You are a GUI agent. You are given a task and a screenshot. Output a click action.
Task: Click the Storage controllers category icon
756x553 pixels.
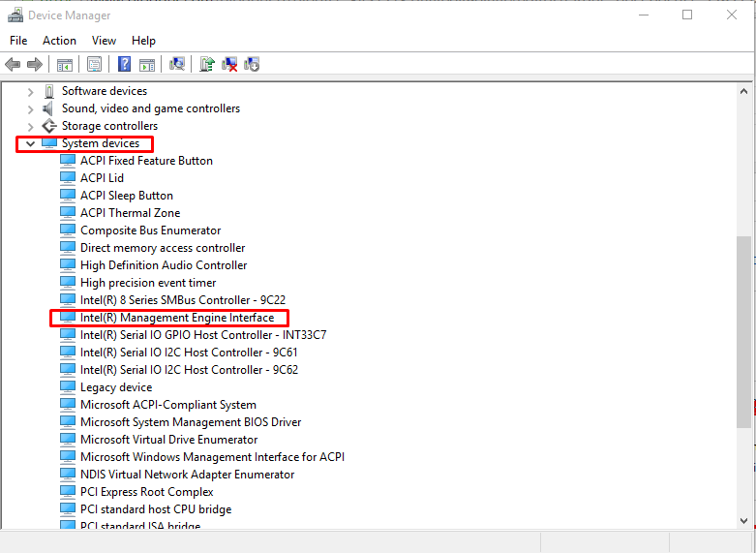pyautogui.click(x=49, y=126)
